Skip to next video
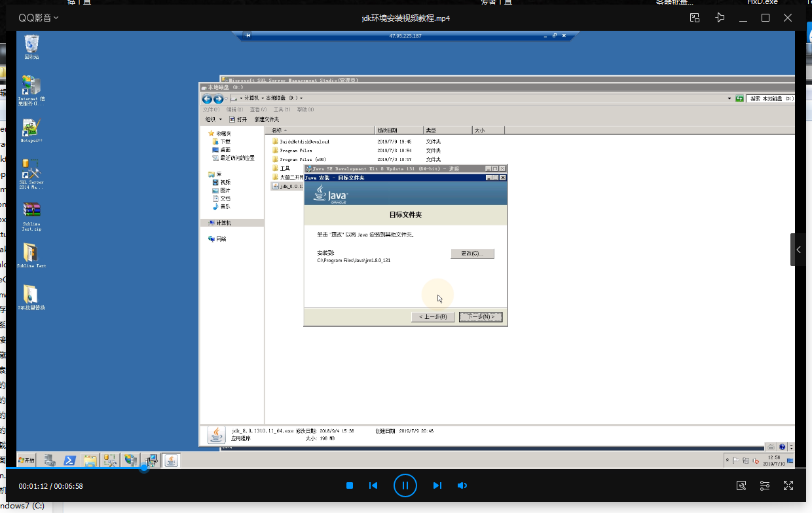The height and width of the screenshot is (513, 812). [x=437, y=485]
